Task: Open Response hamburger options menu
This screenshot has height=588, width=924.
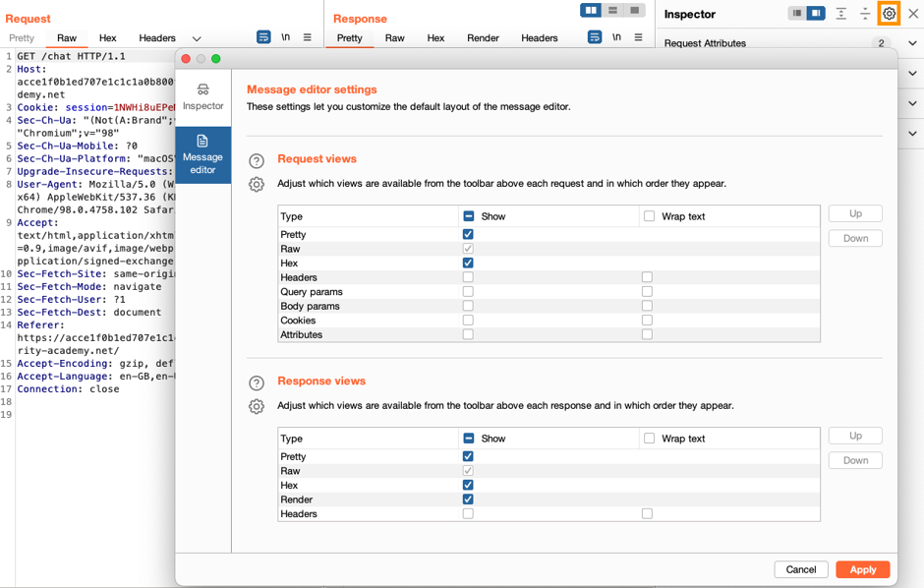Action: coord(638,37)
